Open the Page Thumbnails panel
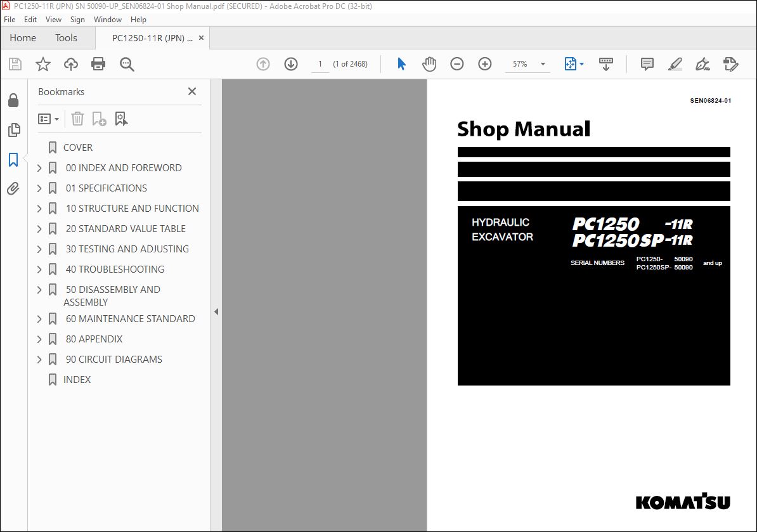This screenshot has height=532, width=757. pyautogui.click(x=14, y=130)
